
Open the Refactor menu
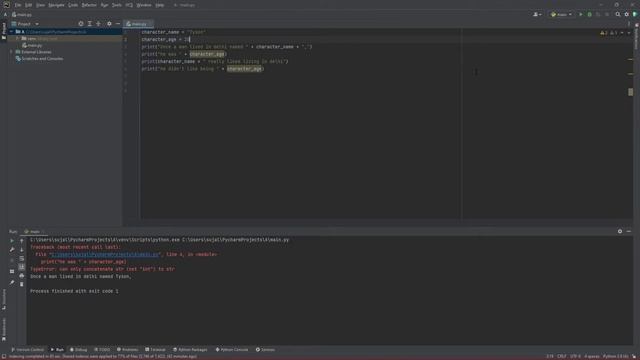(89, 5)
